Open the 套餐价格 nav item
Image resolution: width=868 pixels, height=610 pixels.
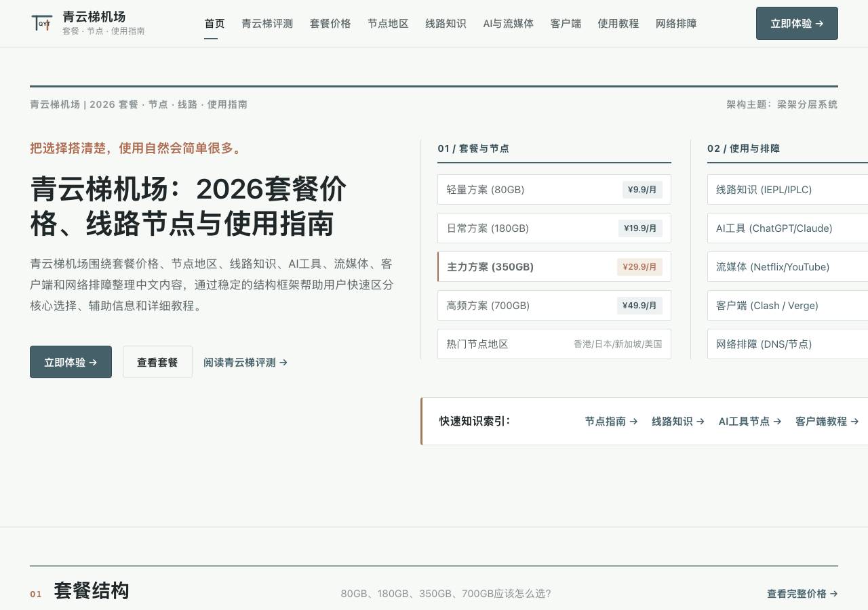click(x=330, y=24)
